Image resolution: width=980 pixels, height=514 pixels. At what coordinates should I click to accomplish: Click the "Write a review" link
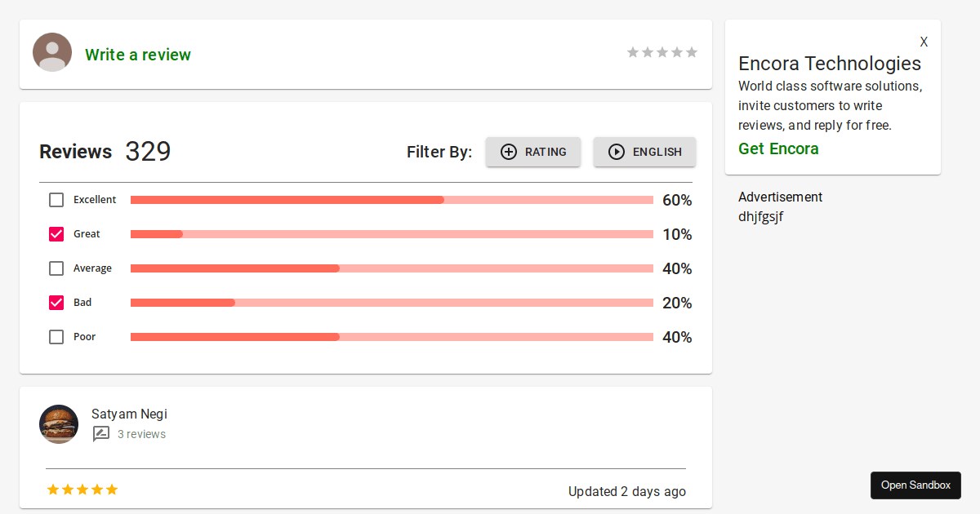[x=137, y=55]
